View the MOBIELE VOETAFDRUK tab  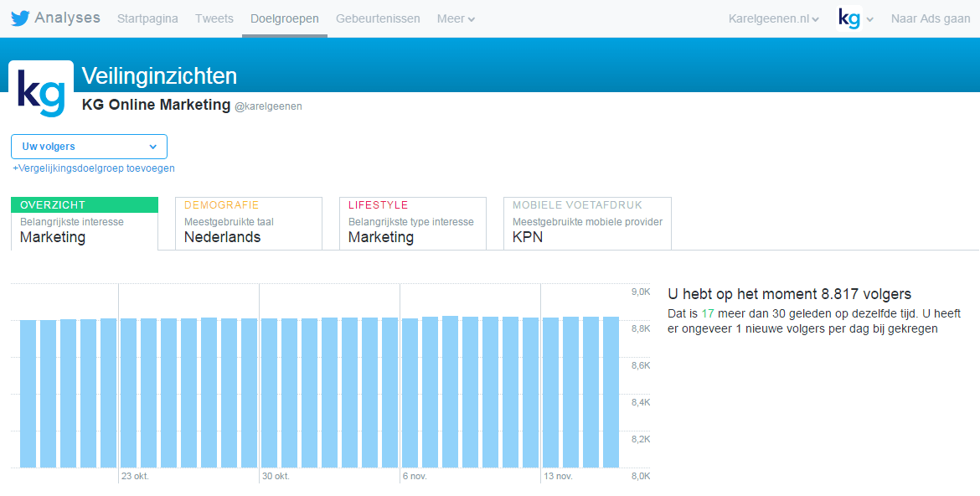[586, 223]
